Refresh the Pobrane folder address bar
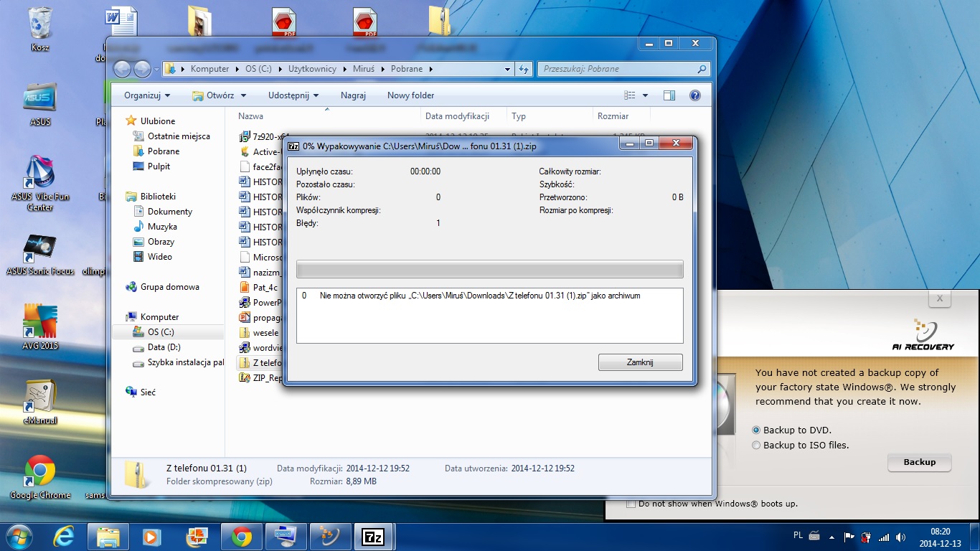This screenshot has width=980, height=551. point(524,69)
